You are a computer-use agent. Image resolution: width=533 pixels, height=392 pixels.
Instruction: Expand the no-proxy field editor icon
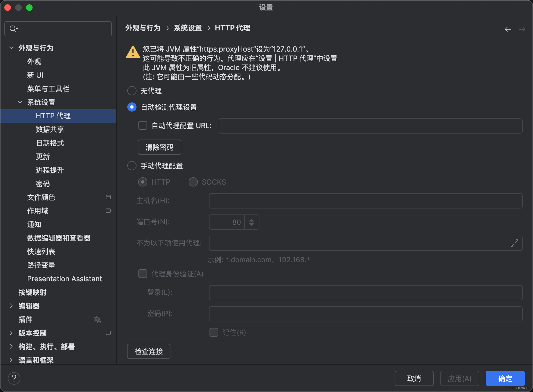514,243
